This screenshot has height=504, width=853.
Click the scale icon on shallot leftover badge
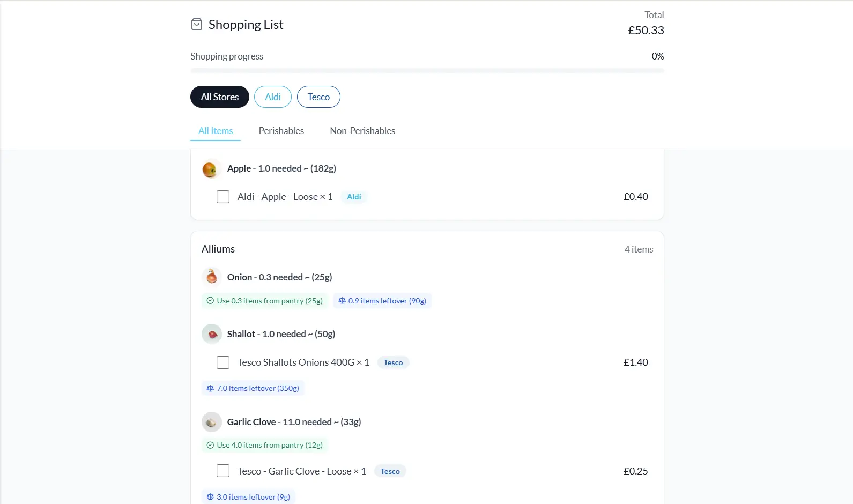point(210,388)
